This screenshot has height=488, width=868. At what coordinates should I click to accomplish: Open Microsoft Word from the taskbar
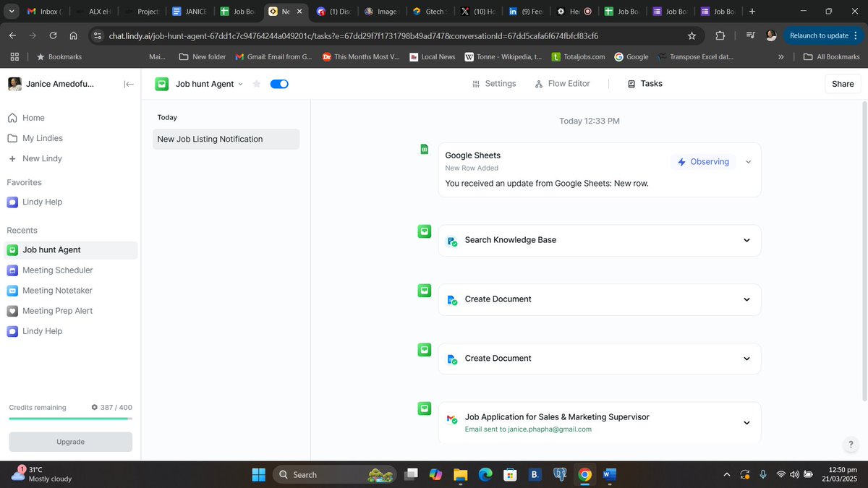(609, 474)
